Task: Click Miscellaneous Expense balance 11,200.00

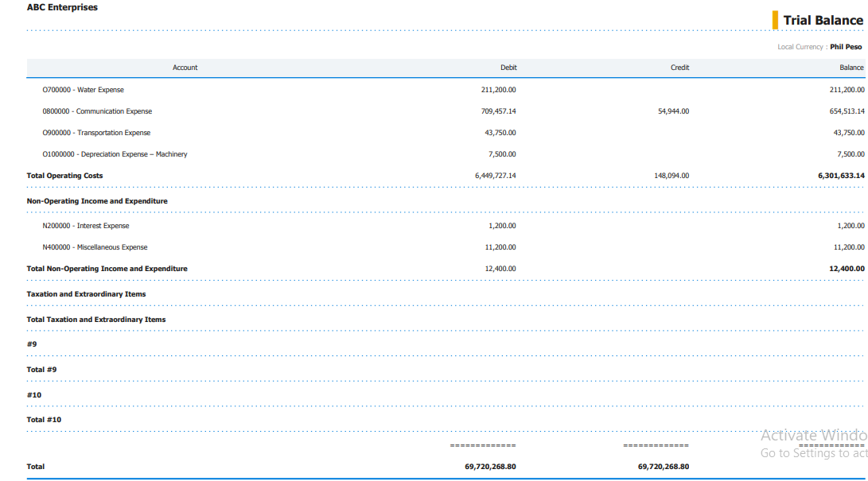Action: pos(849,247)
